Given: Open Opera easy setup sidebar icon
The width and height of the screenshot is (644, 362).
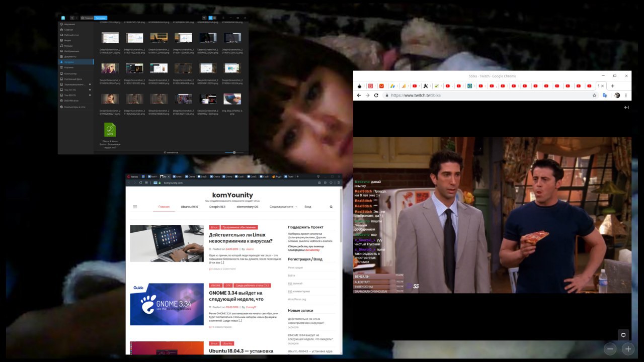Looking at the screenshot, I should point(339,183).
